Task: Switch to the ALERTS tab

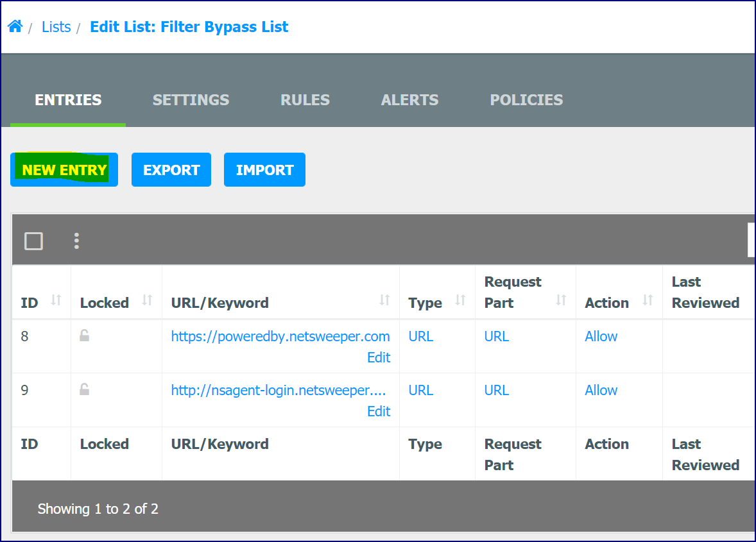Action: click(x=410, y=99)
